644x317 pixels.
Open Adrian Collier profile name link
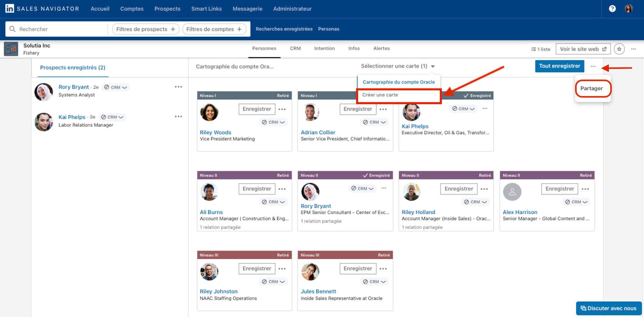(x=318, y=132)
